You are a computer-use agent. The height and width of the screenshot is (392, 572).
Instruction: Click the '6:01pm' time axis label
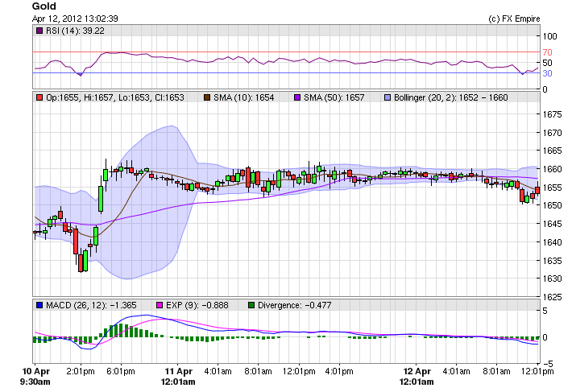click(x=121, y=371)
